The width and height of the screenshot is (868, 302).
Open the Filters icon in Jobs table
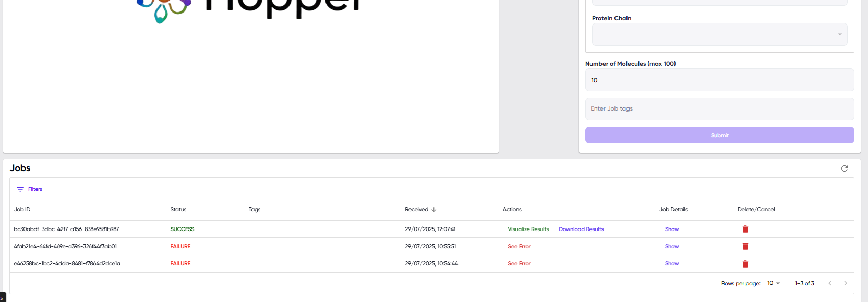tap(20, 189)
